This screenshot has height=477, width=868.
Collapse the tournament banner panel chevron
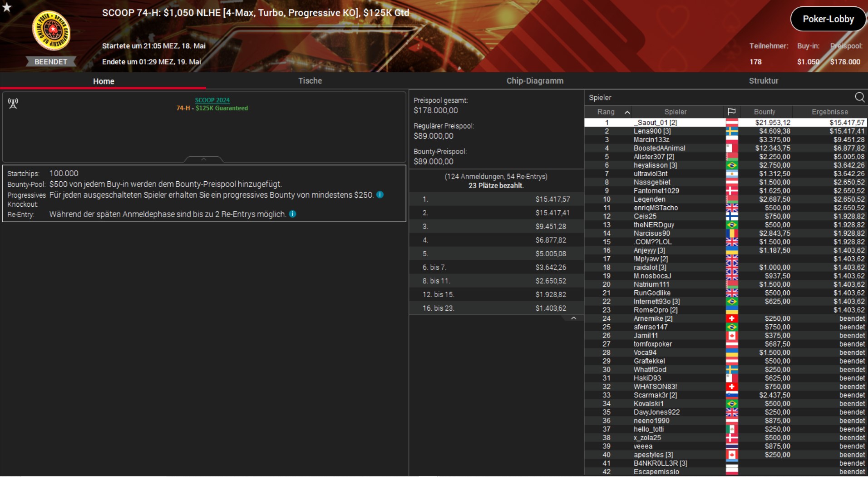coord(203,159)
